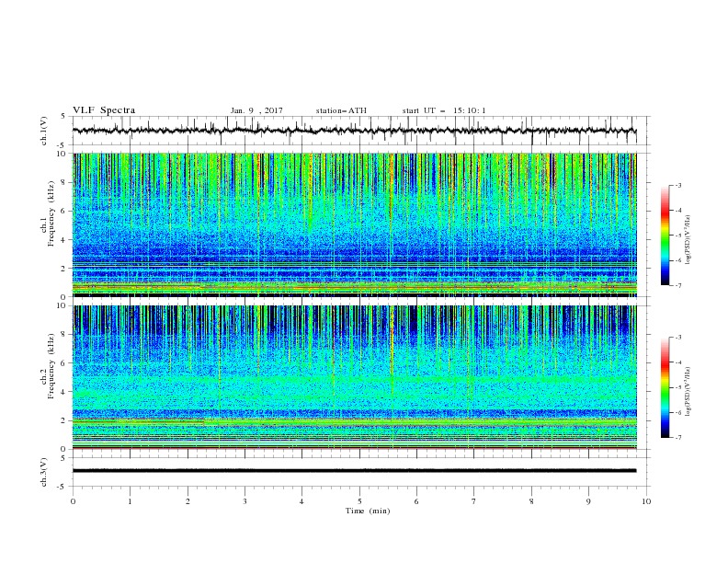Click the time axis tick label "1"
Screen dimensions: 728x563
(130, 501)
